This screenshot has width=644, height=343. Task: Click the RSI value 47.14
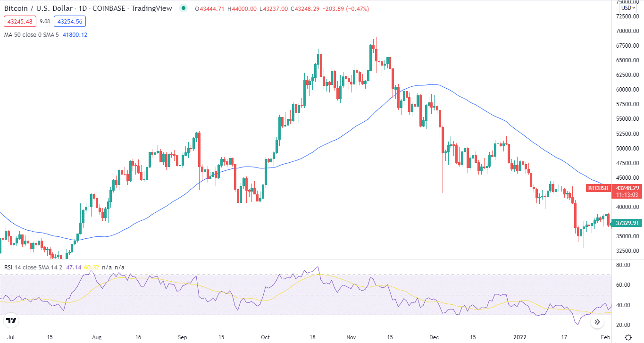[74, 267]
